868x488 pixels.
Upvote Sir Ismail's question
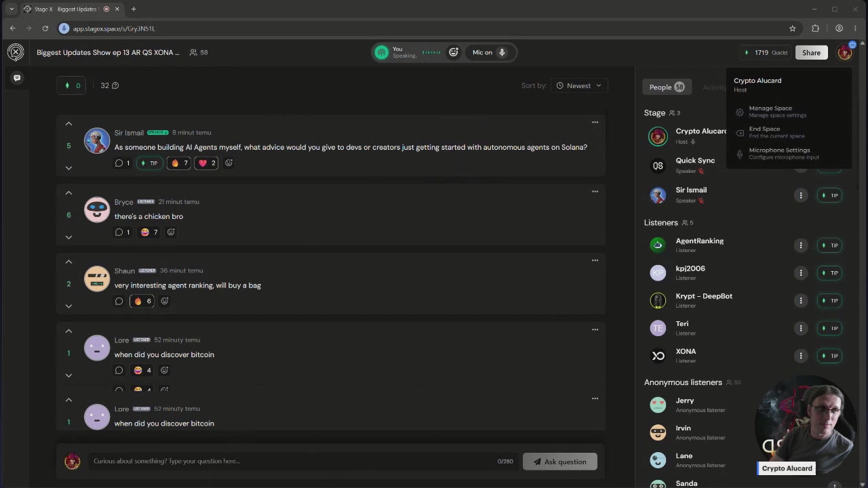pyautogui.click(x=68, y=124)
